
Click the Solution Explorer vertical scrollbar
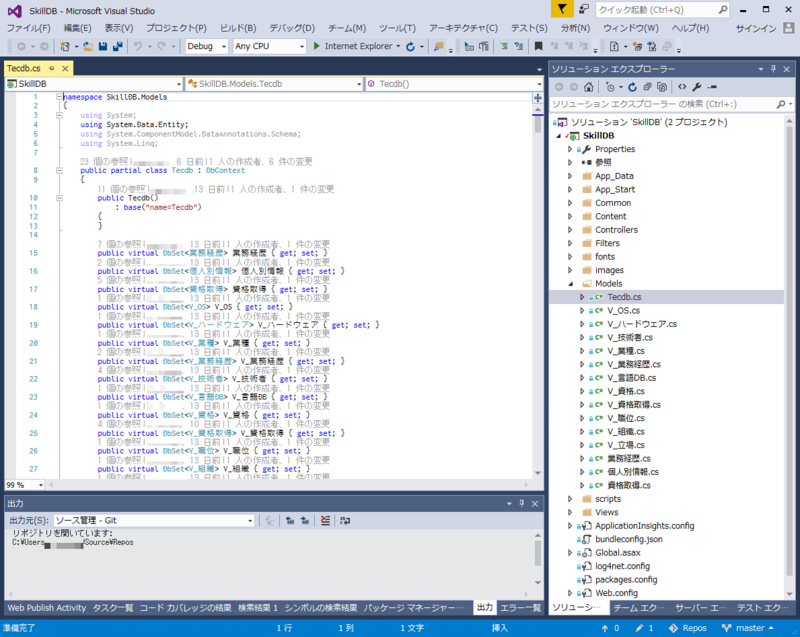789,357
